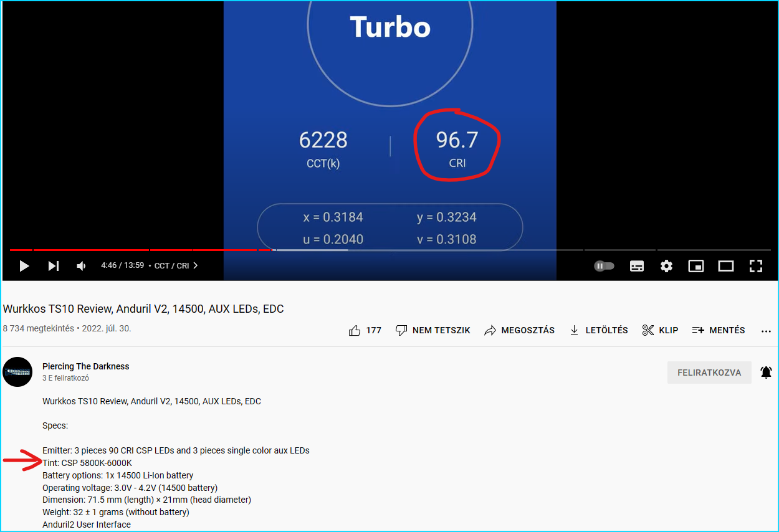Image resolution: width=779 pixels, height=532 pixels.
Task: Click the 6228 CCT(k) reading in the video
Action: [323, 149]
